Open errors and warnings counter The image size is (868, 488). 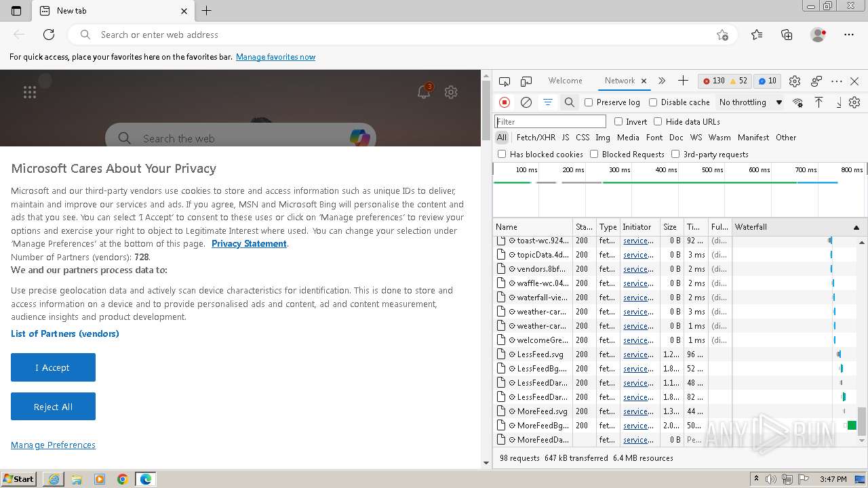click(x=724, y=81)
